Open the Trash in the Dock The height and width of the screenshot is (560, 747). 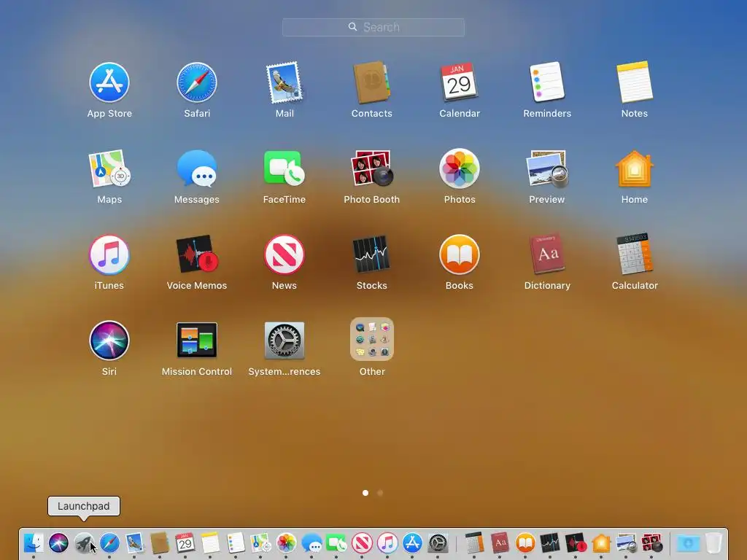point(713,542)
